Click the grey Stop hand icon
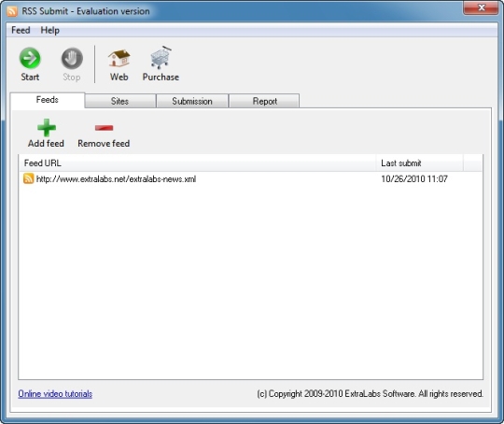 coord(72,59)
